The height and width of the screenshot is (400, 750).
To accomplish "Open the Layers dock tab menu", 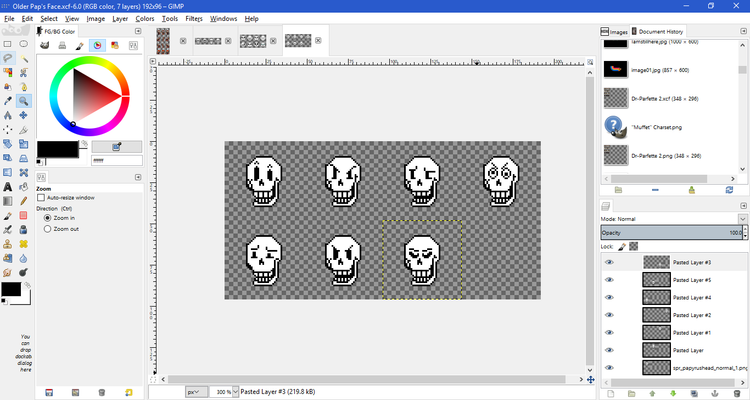I will click(743, 206).
